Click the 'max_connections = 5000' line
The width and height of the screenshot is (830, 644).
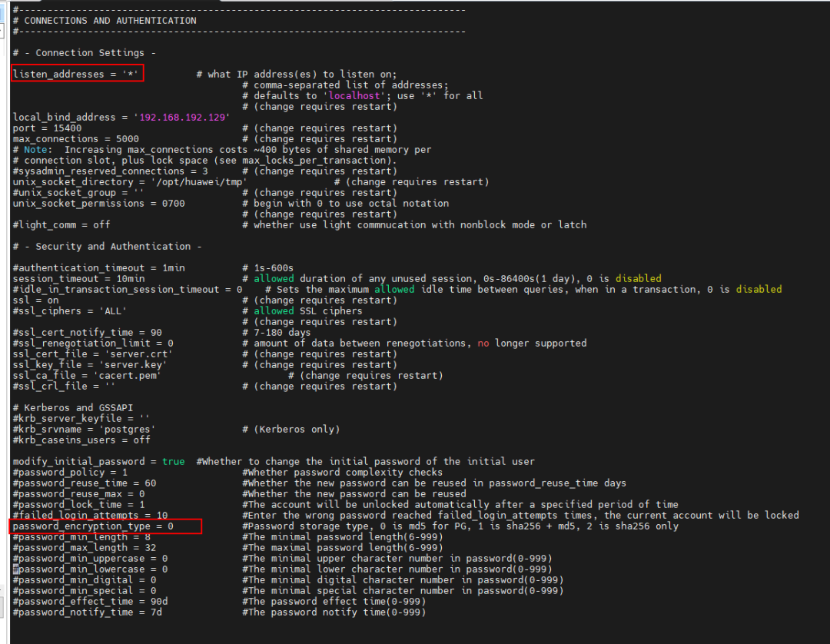tap(75, 138)
